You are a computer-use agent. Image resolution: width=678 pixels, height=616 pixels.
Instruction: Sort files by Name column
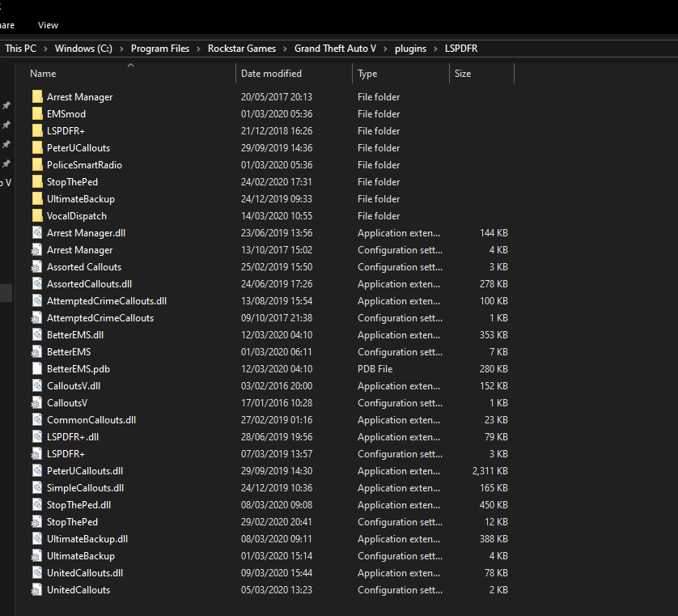click(43, 74)
